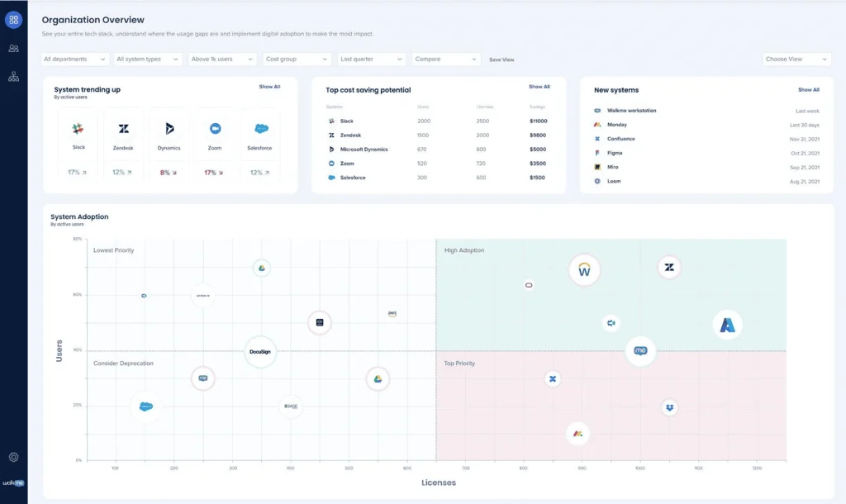Click Save View next to the filters

[x=504, y=59]
